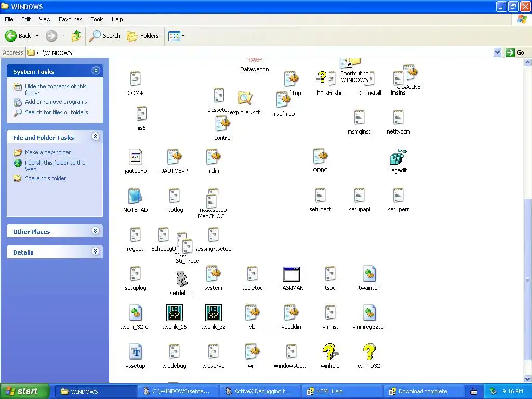Open the winhelp question mark icon
Viewport: 532px width, 399px height.
pos(330,352)
